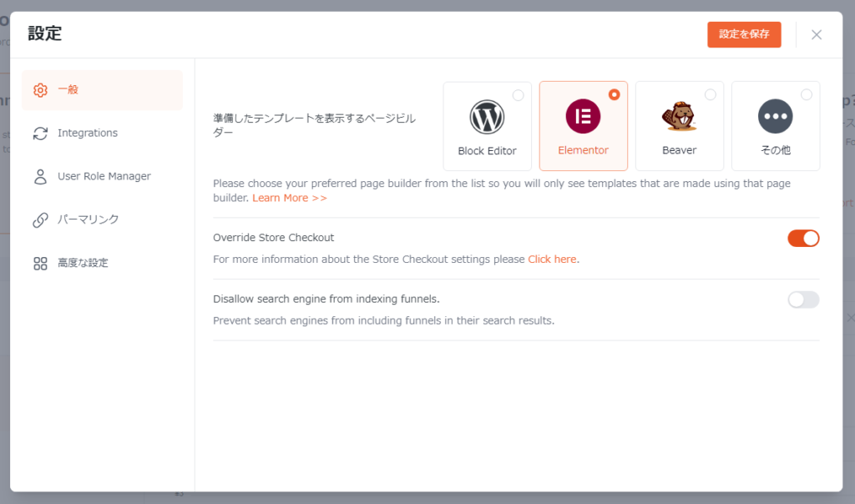
Task: Click the Beaver label text
Action: [x=679, y=150]
